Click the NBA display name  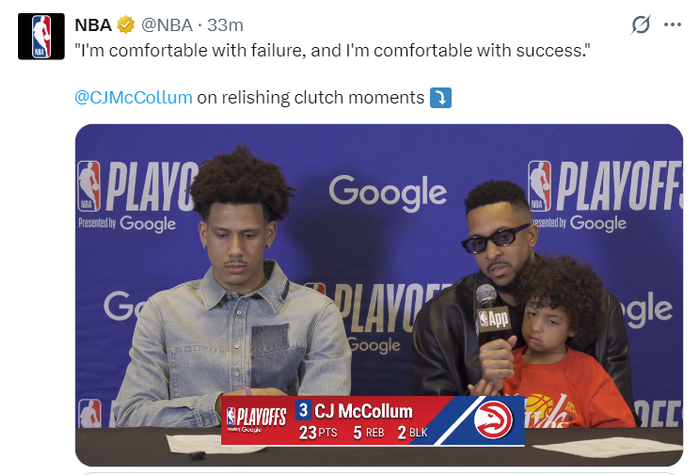pyautogui.click(x=93, y=23)
